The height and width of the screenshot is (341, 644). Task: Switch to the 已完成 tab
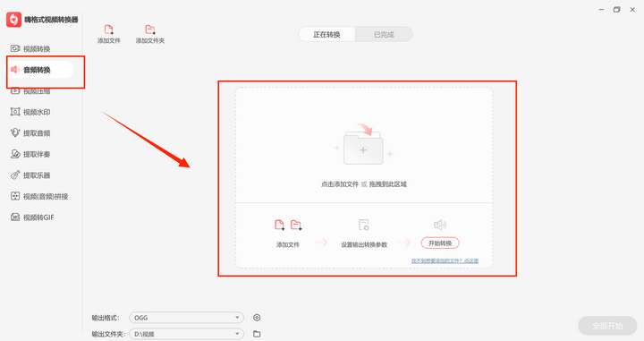click(384, 35)
